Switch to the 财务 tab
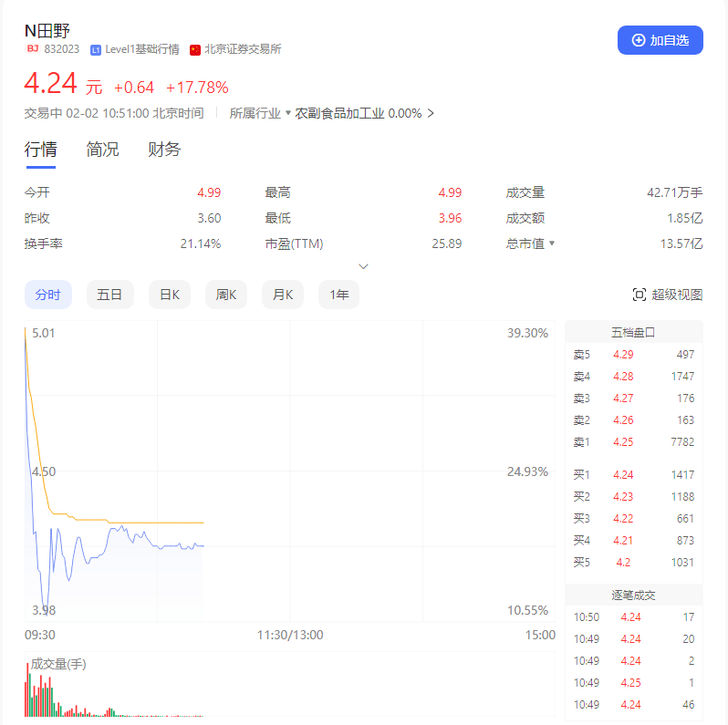This screenshot has height=725, width=728. 164,150
